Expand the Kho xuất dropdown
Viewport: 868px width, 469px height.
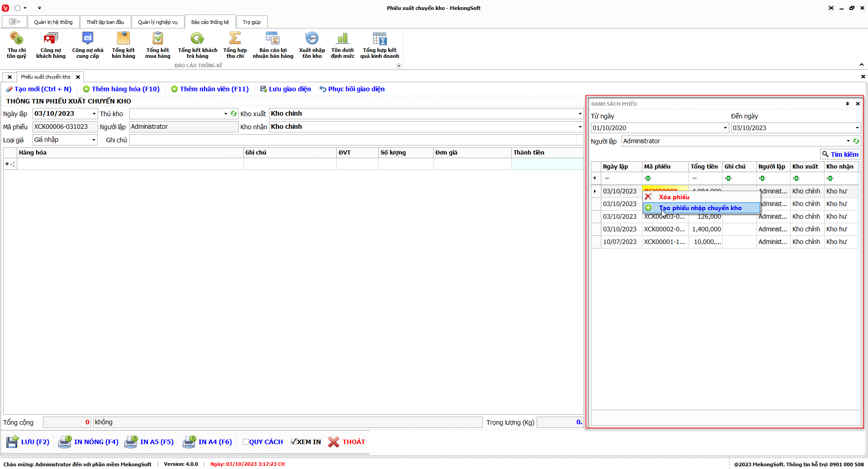click(580, 114)
